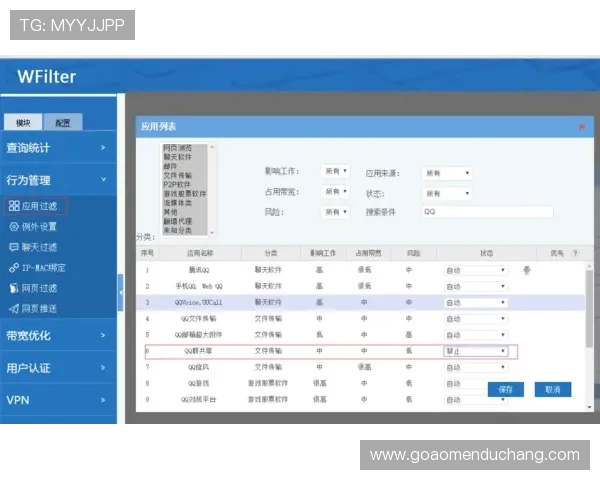Open the 影响工作 dropdown

[335, 171]
